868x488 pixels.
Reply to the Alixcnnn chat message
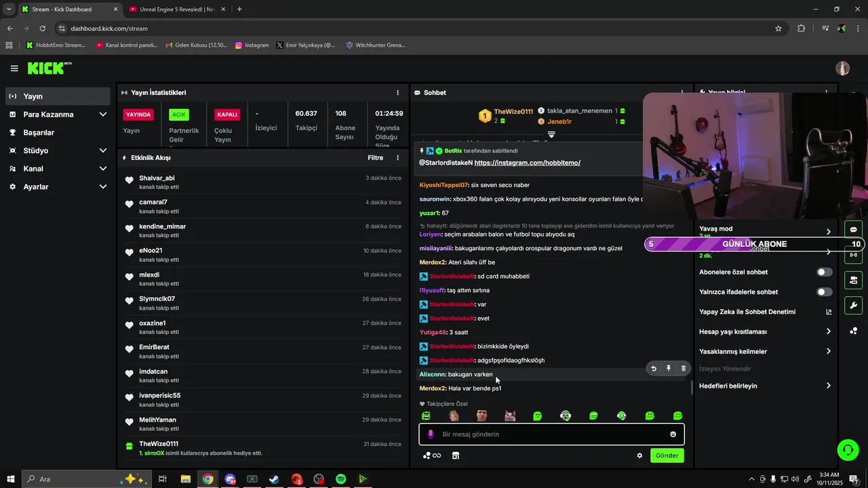pyautogui.click(x=654, y=369)
